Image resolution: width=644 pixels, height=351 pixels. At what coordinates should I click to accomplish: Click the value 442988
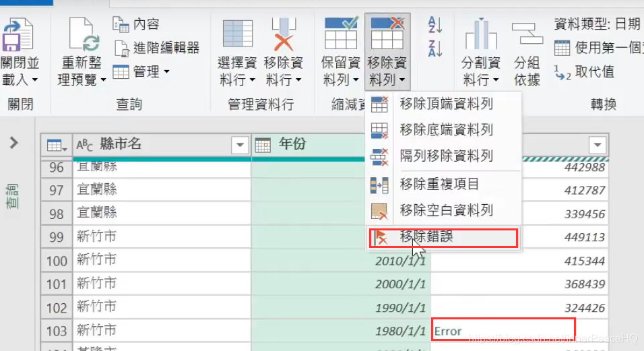pyautogui.click(x=585, y=168)
